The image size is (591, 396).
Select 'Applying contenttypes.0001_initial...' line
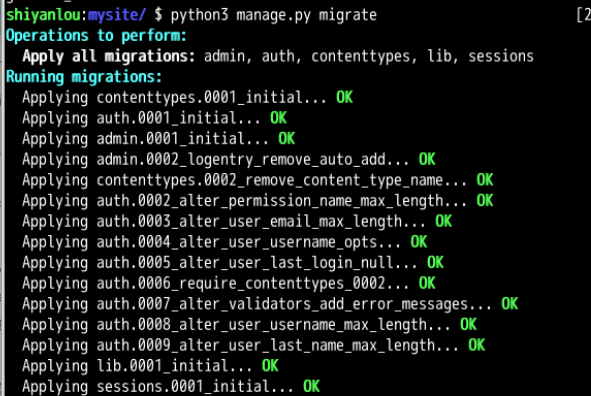point(187,98)
